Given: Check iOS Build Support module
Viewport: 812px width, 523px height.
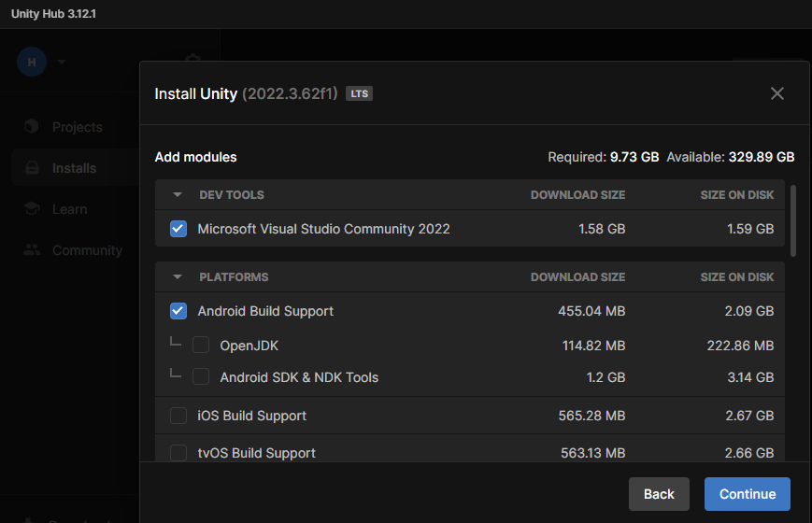Looking at the screenshot, I should click(x=178, y=416).
